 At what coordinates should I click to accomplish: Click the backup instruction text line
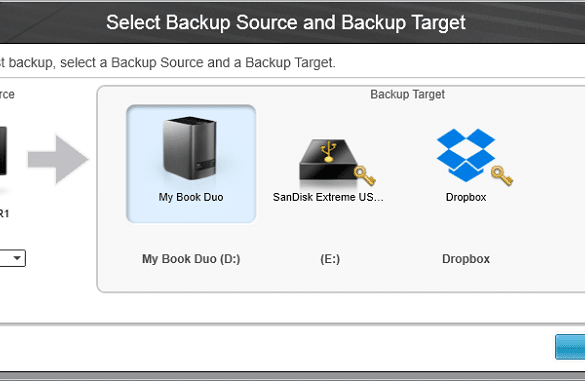coord(168,63)
